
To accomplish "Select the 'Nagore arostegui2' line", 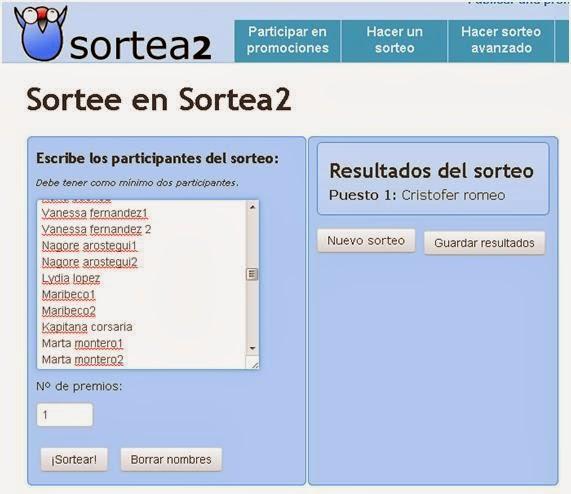I will click(x=90, y=262).
